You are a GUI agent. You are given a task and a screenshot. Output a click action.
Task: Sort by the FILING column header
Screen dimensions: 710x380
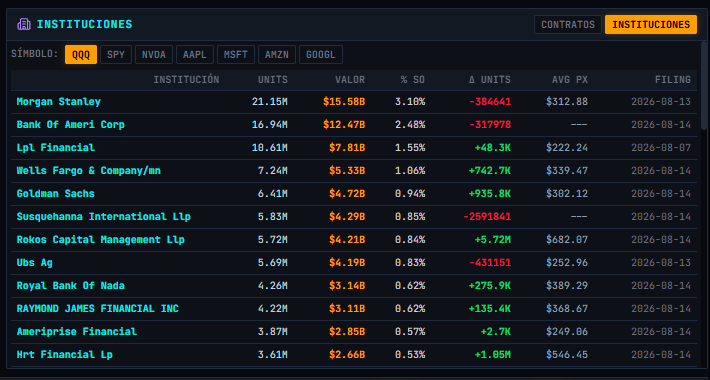point(673,80)
